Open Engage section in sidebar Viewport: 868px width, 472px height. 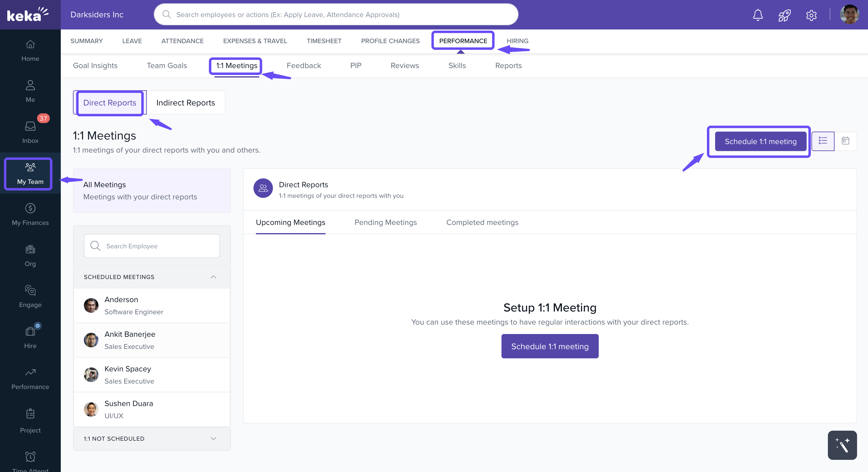tap(30, 296)
